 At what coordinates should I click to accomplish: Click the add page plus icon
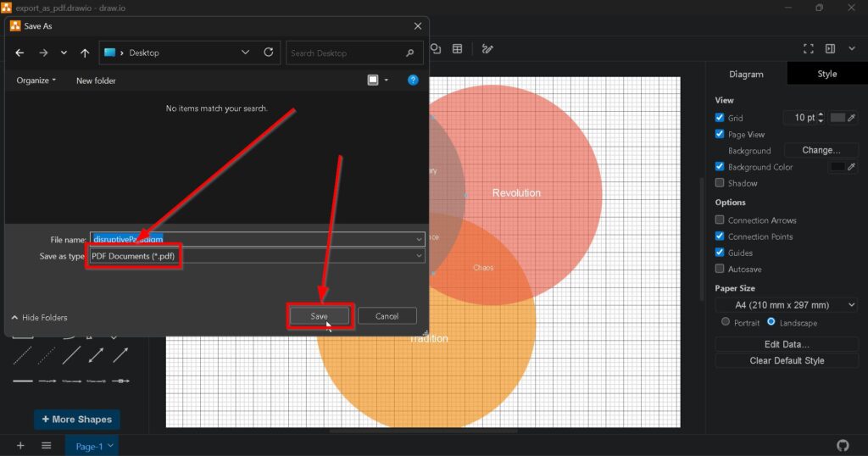20,446
